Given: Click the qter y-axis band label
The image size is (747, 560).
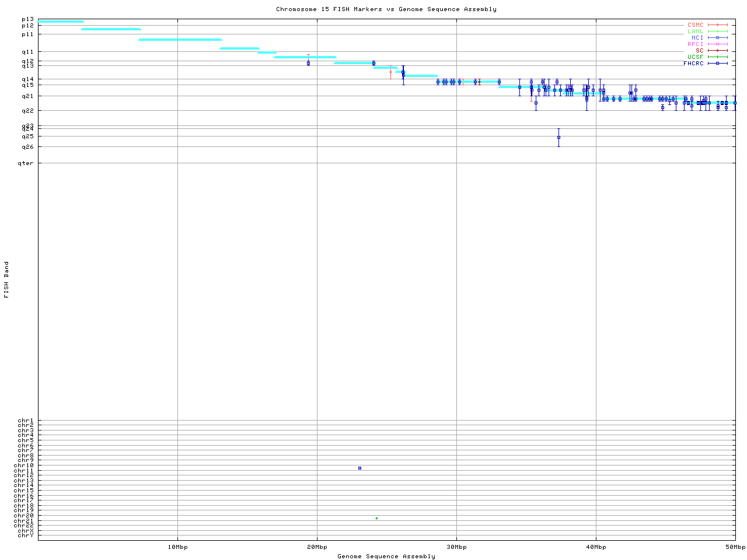Looking at the screenshot, I should tap(25, 163).
